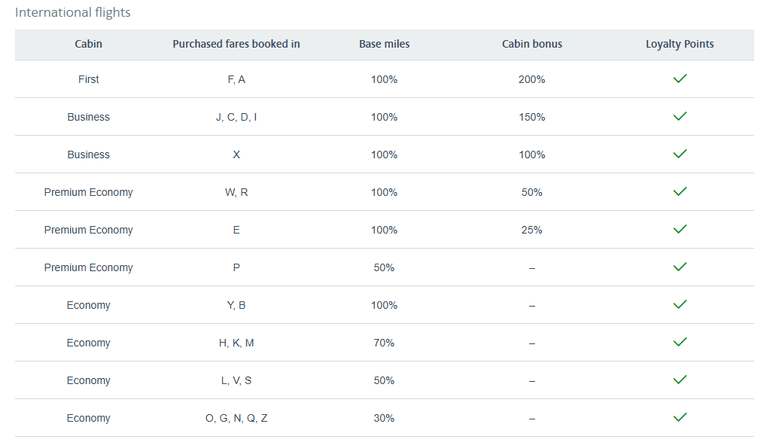Select the checkmark for Premium Economy W, R
Viewport: 770px width, 446px height.
coord(680,192)
